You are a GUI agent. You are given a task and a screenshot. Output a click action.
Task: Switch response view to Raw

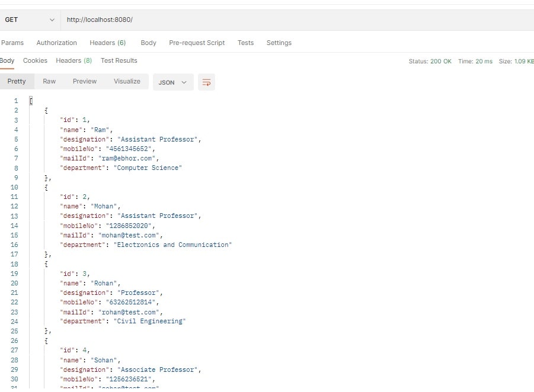point(49,81)
